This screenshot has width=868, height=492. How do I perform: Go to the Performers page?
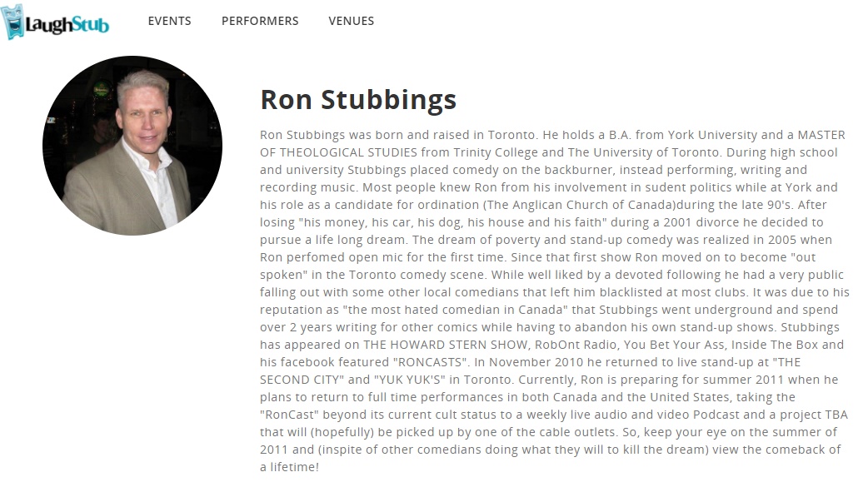click(260, 21)
